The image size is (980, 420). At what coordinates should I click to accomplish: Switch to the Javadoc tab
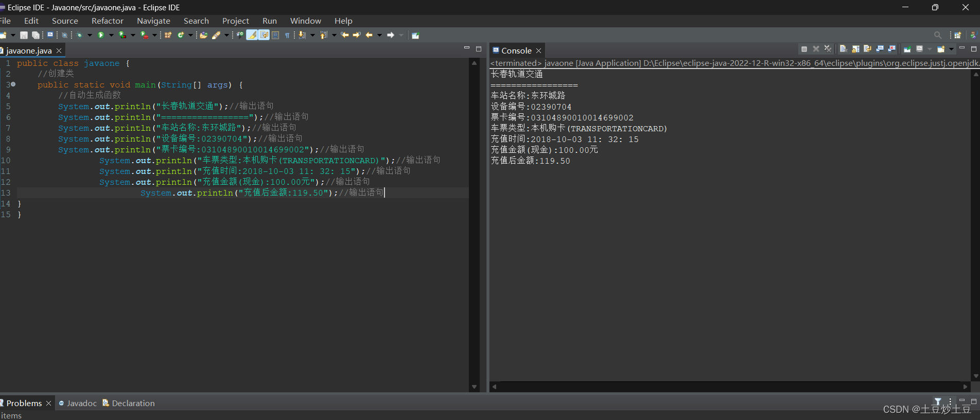(78, 403)
